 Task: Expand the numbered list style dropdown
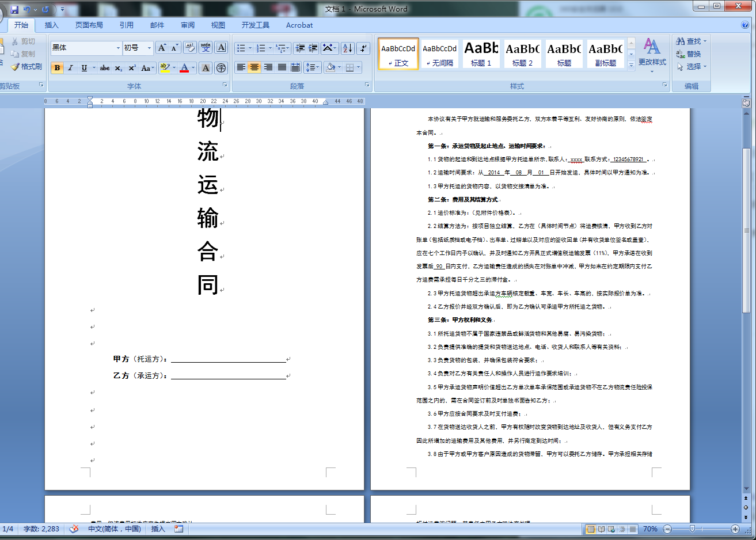(x=270, y=48)
